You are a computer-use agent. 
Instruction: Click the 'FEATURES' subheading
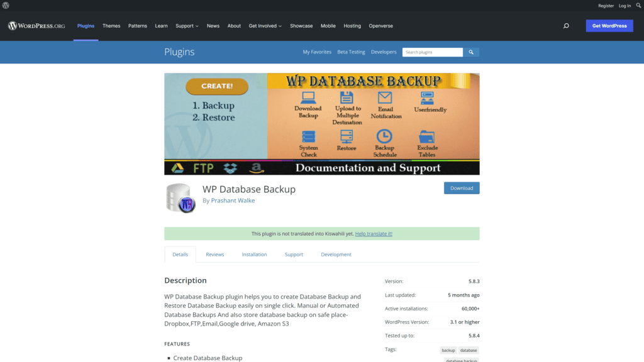(x=177, y=344)
